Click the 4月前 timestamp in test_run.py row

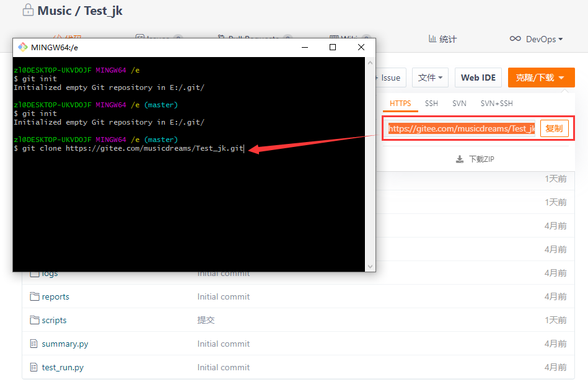pos(555,368)
